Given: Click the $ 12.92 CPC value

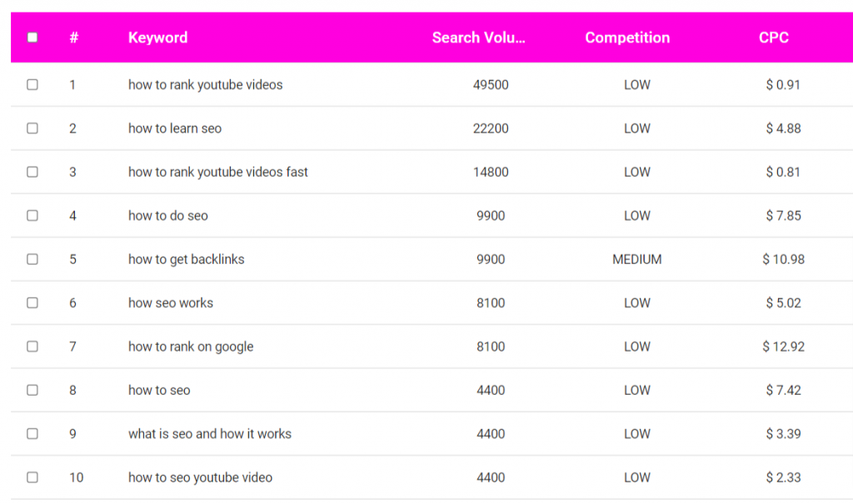Looking at the screenshot, I should coord(783,347).
